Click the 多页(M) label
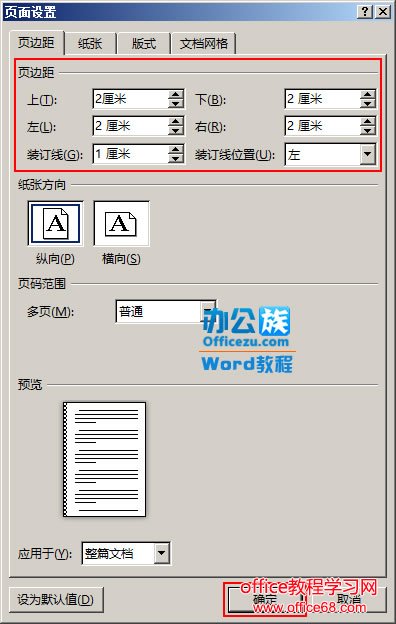 coord(51,312)
